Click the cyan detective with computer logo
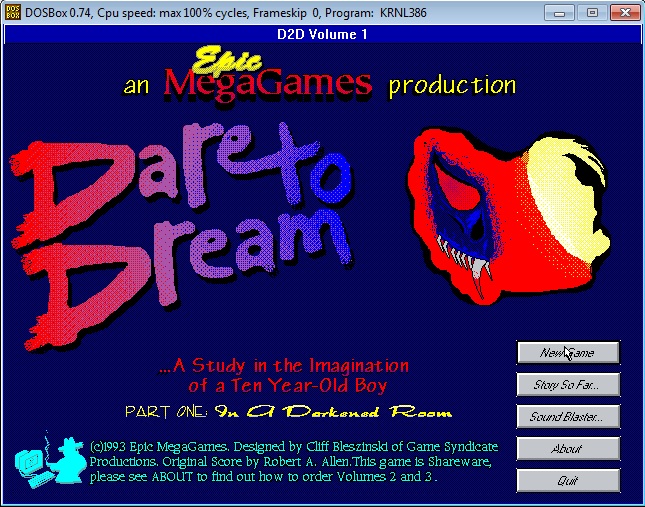This screenshot has width=645, height=507. 50,461
